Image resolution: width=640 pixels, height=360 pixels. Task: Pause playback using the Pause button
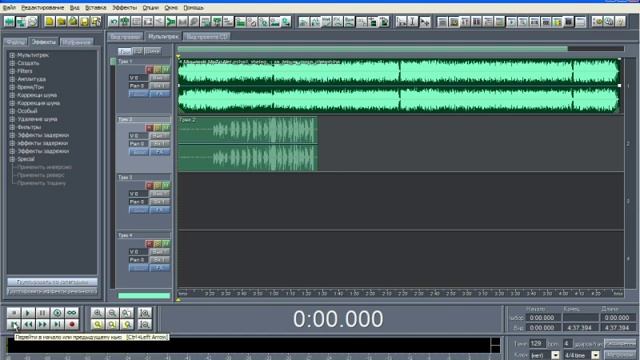pyautogui.click(x=42, y=313)
